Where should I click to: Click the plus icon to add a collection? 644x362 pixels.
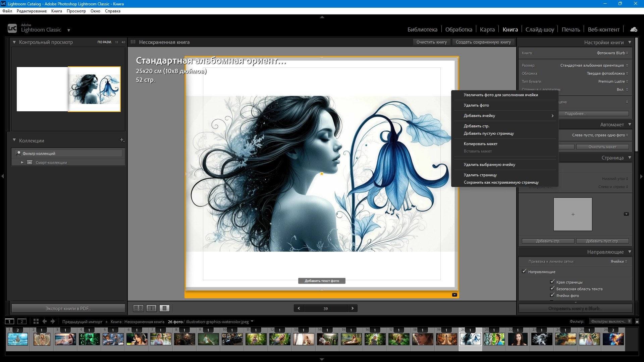click(x=122, y=140)
